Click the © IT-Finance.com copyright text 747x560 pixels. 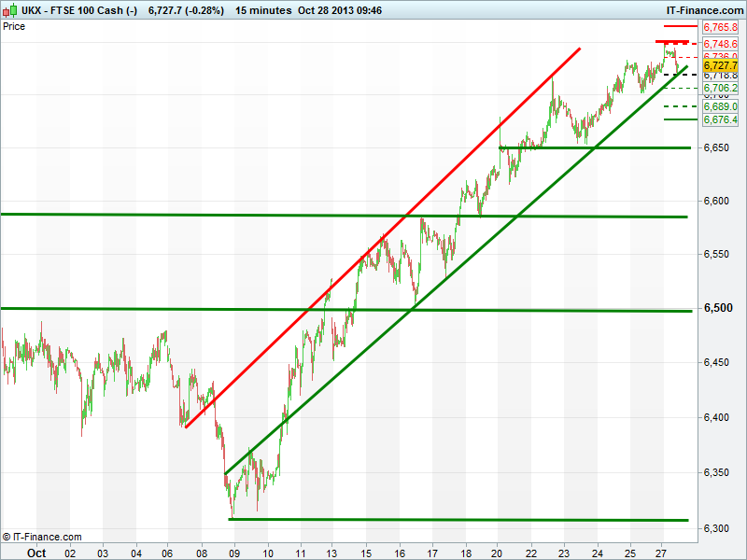tap(42, 537)
